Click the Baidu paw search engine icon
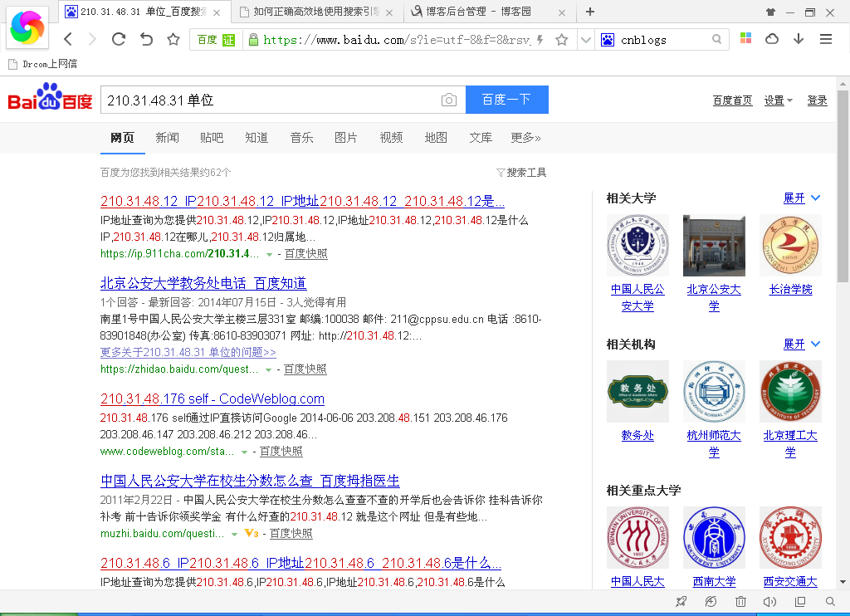Image resolution: width=850 pixels, height=616 pixels. coord(608,40)
